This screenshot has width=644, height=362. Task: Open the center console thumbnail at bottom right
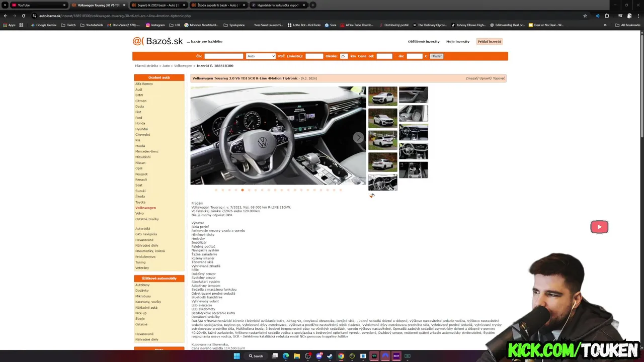click(x=414, y=170)
